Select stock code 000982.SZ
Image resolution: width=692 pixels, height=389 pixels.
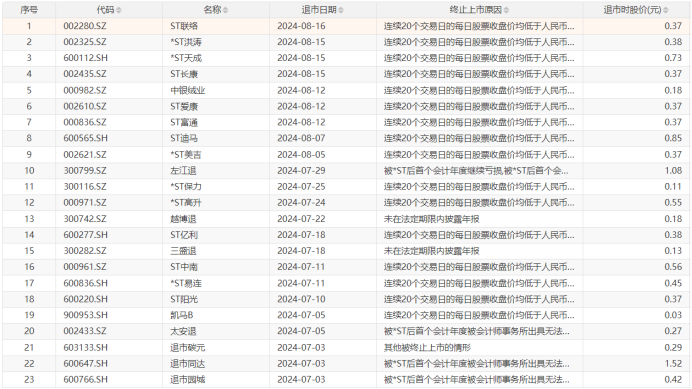(x=85, y=91)
